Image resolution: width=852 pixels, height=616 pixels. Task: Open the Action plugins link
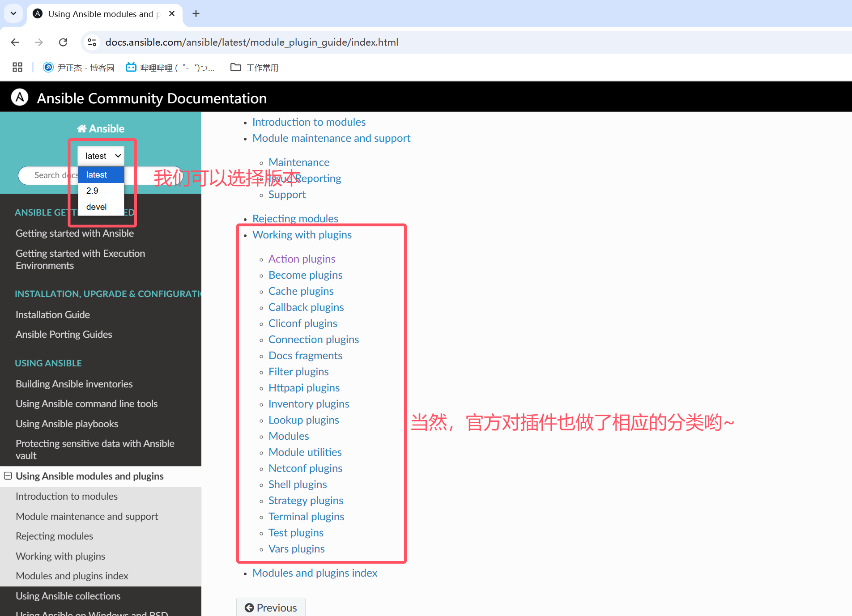tap(302, 259)
